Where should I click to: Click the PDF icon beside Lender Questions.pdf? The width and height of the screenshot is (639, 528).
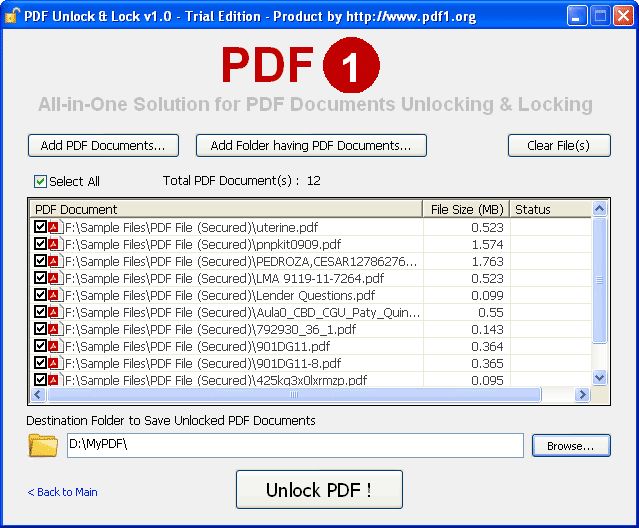click(55, 295)
